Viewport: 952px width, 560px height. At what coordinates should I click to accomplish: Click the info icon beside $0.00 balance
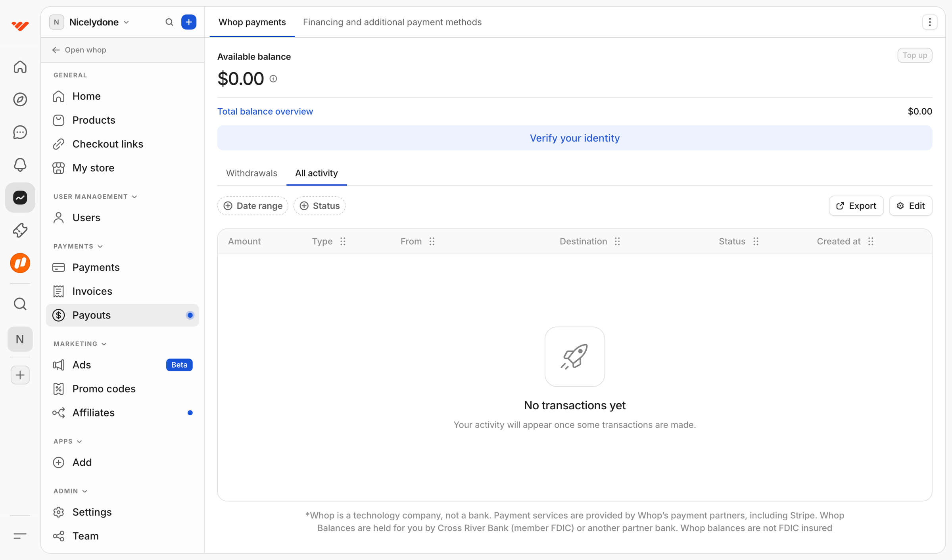tap(273, 79)
